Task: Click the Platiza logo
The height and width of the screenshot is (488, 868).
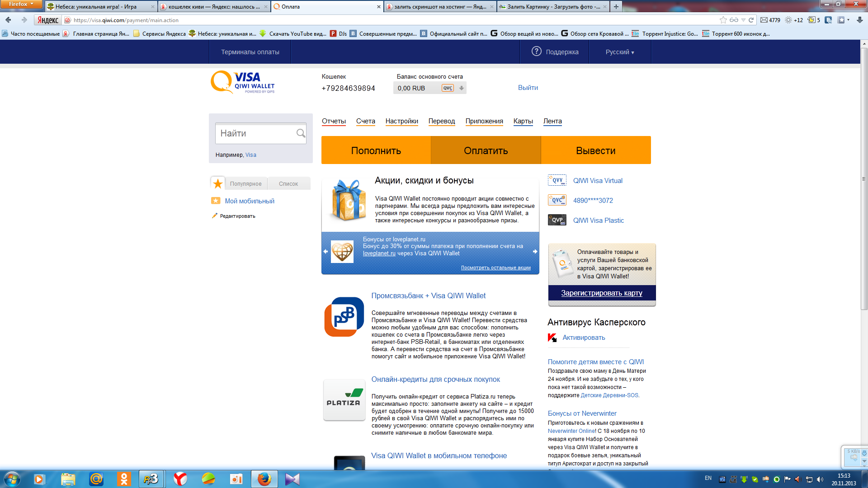Action: [x=344, y=400]
